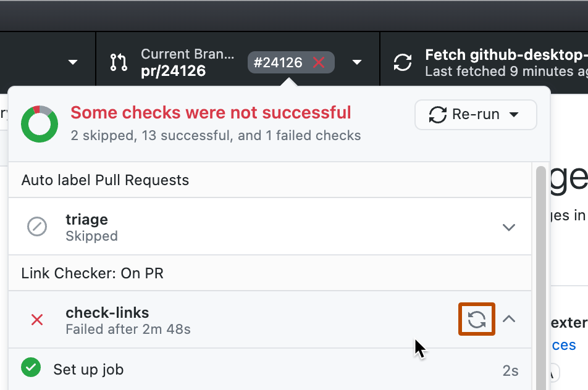This screenshot has width=588, height=390.
Task: Select the Auto label Pull Requests workflow group
Action: (x=105, y=180)
